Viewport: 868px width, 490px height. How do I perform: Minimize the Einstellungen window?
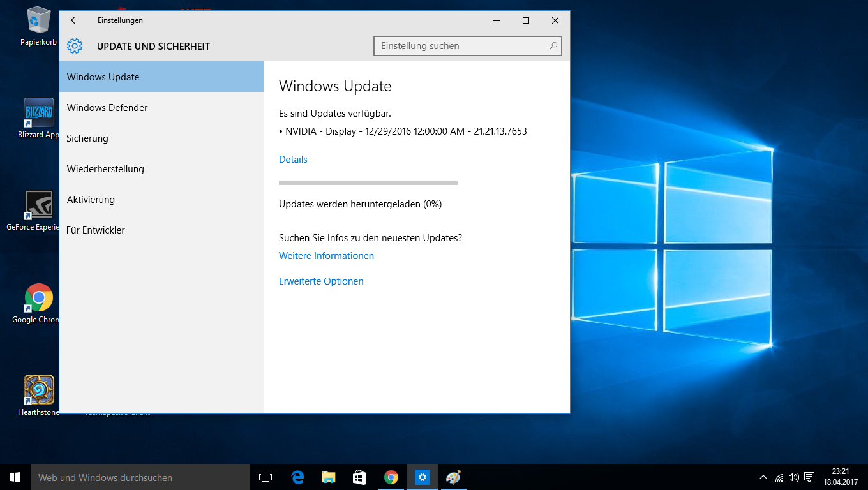click(497, 20)
